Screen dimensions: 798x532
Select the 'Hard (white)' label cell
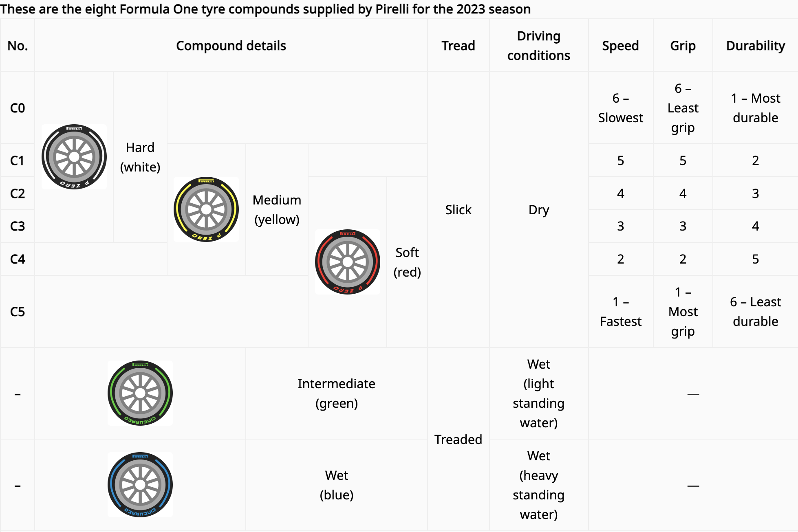(140, 157)
